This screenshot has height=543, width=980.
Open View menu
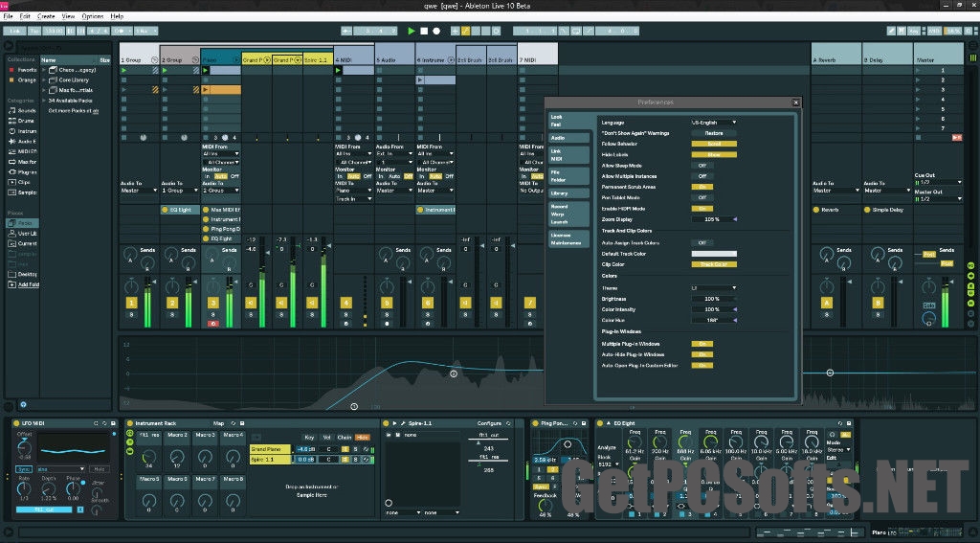(68, 16)
